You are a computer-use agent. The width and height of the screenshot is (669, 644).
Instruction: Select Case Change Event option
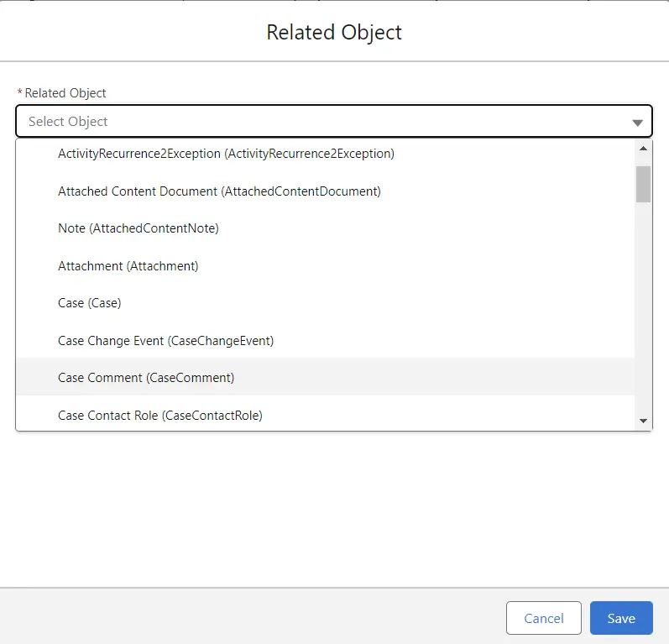(165, 341)
